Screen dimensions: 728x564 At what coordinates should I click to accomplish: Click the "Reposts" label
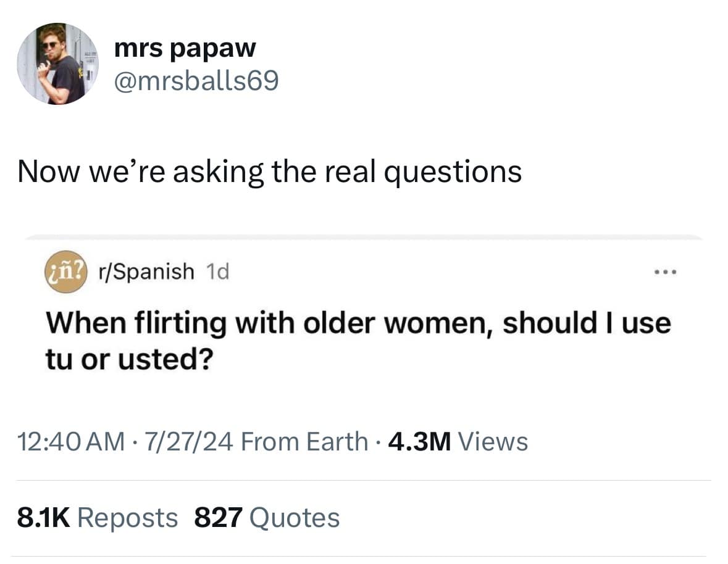pos(128,517)
